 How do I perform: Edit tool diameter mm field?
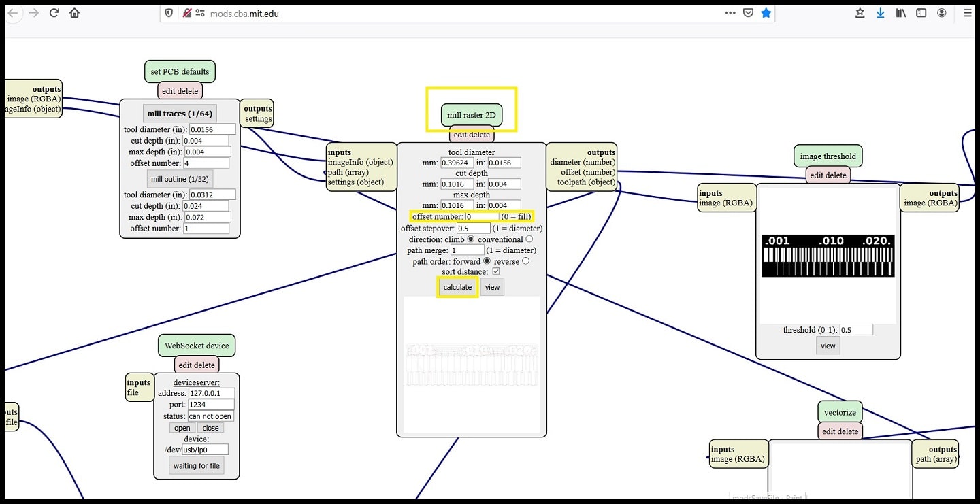(x=457, y=163)
